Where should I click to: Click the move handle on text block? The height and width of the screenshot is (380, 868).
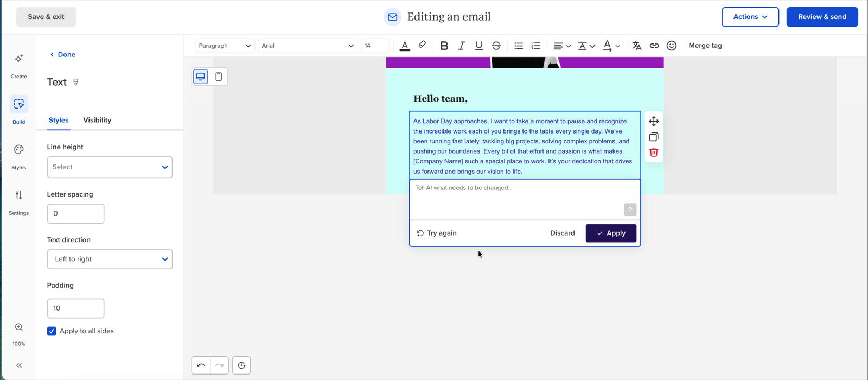click(654, 121)
